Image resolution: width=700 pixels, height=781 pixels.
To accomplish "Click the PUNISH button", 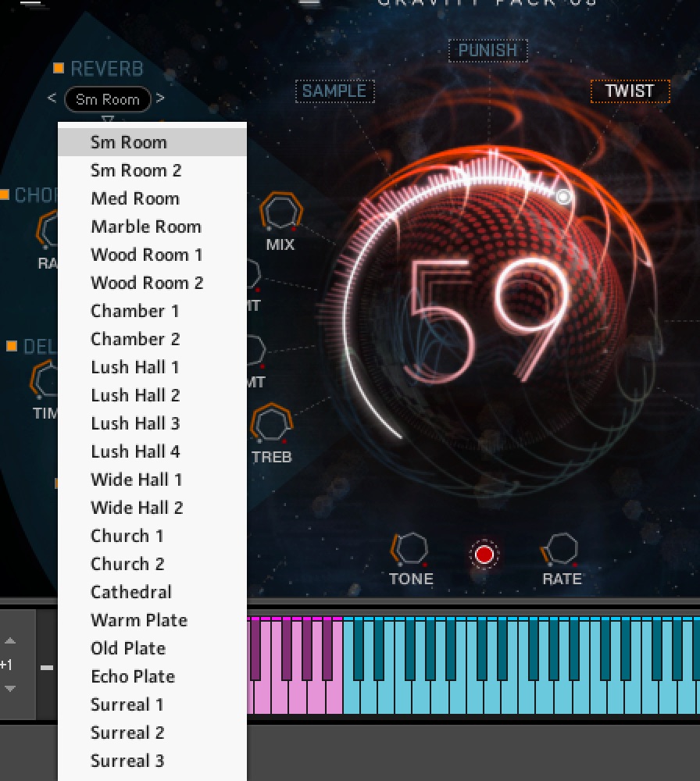I will (x=487, y=51).
